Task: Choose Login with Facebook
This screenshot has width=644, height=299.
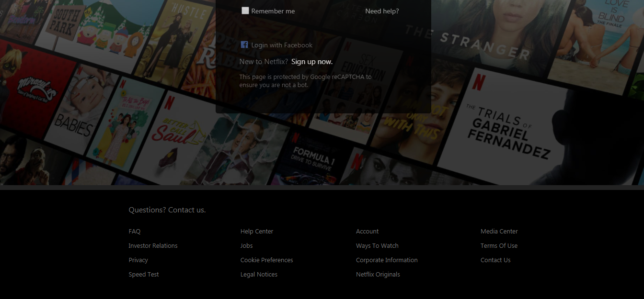Action: coord(282,45)
